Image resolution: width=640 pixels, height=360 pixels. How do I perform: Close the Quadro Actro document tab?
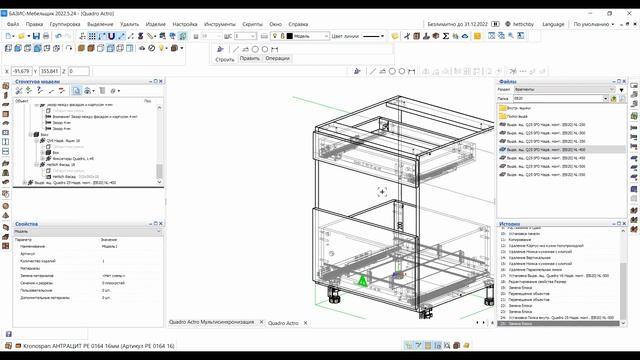click(x=305, y=323)
